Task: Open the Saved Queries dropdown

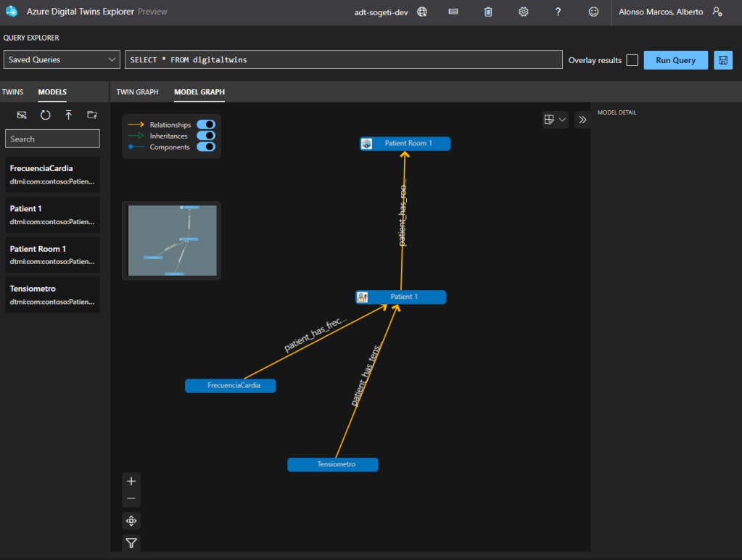Action: pos(62,59)
